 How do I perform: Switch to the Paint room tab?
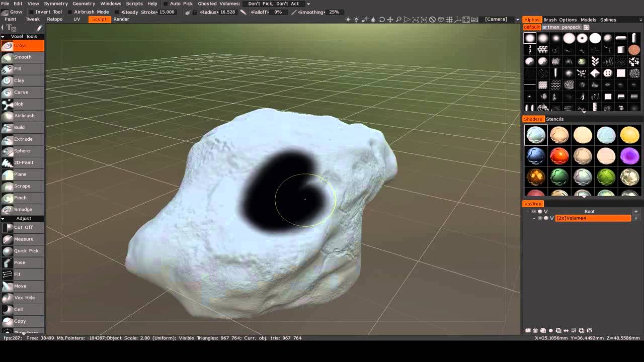click(11, 19)
